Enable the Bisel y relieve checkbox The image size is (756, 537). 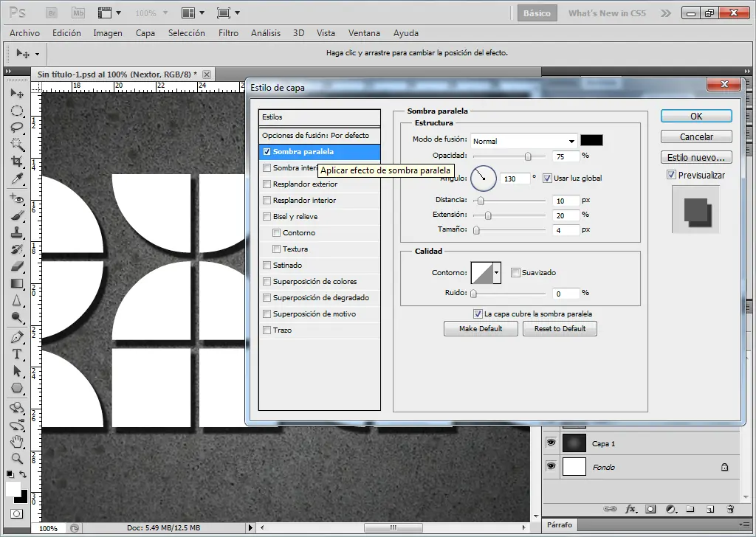click(x=267, y=215)
